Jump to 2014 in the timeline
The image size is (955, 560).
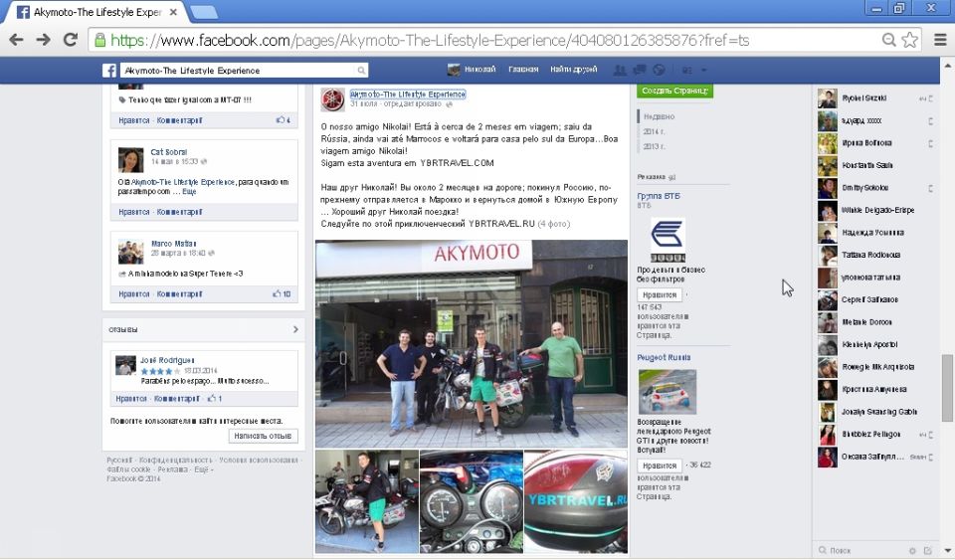coord(655,131)
